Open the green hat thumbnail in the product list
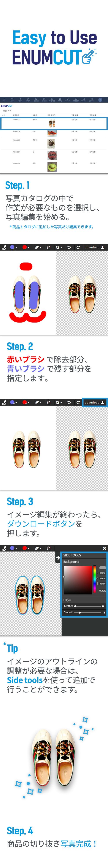This screenshot has height=868, width=108. tap(52, 167)
